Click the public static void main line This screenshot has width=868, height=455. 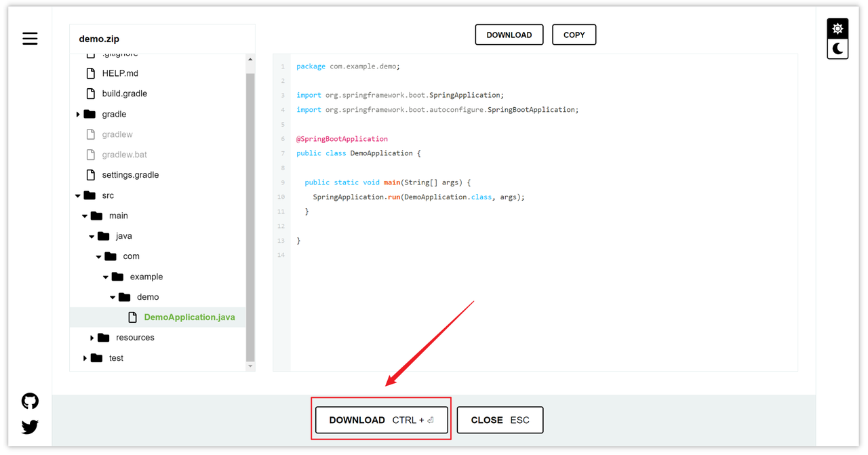coord(387,182)
